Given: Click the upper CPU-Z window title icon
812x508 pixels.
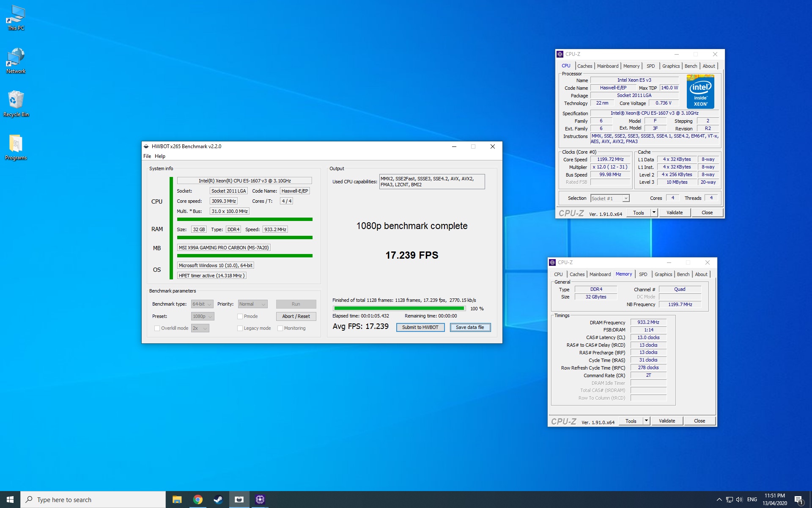Looking at the screenshot, I should coord(560,54).
